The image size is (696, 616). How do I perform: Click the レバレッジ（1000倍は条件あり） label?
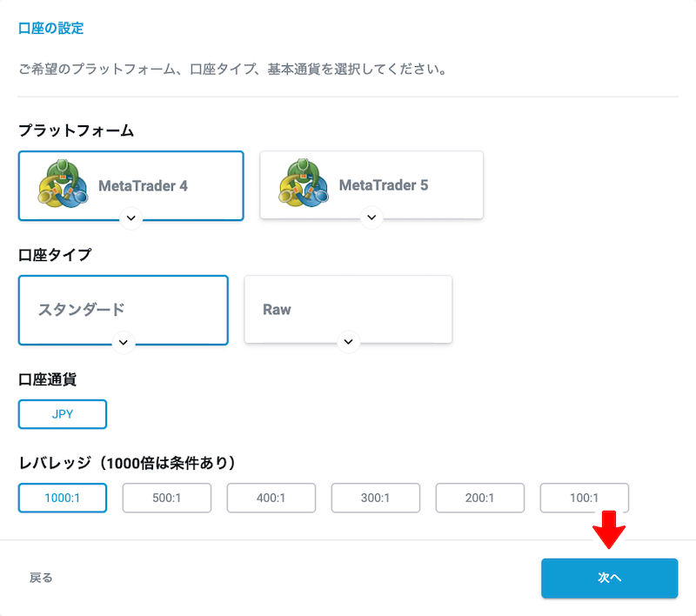pyautogui.click(x=127, y=464)
